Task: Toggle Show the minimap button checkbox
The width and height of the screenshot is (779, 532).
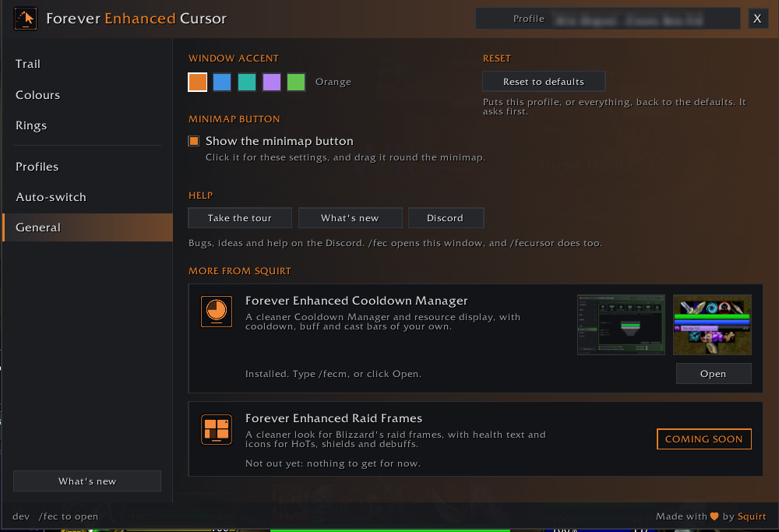Action: pyautogui.click(x=194, y=141)
